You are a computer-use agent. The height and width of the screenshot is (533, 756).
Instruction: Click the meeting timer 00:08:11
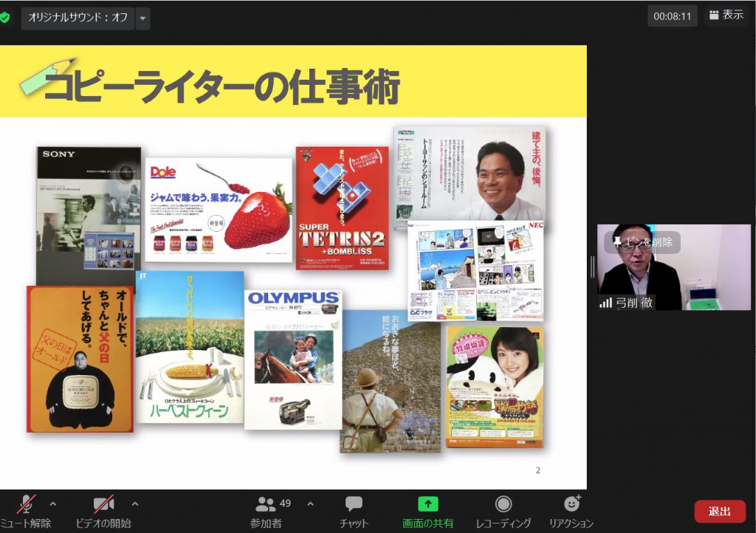point(672,16)
